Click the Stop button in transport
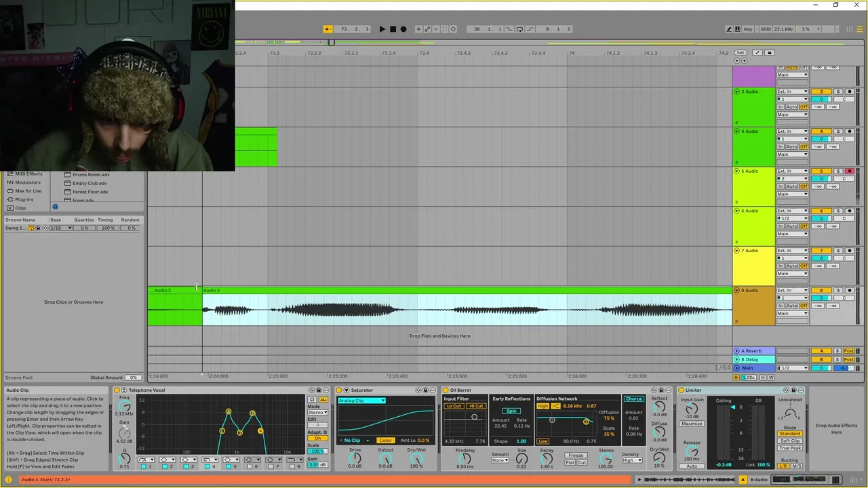This screenshot has height=488, width=868. (x=393, y=29)
